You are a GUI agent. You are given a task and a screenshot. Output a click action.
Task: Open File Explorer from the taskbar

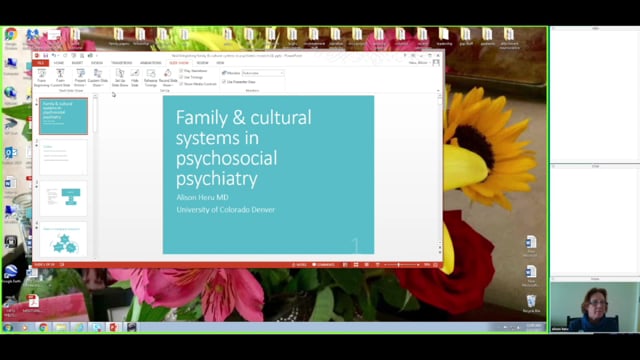[60, 327]
